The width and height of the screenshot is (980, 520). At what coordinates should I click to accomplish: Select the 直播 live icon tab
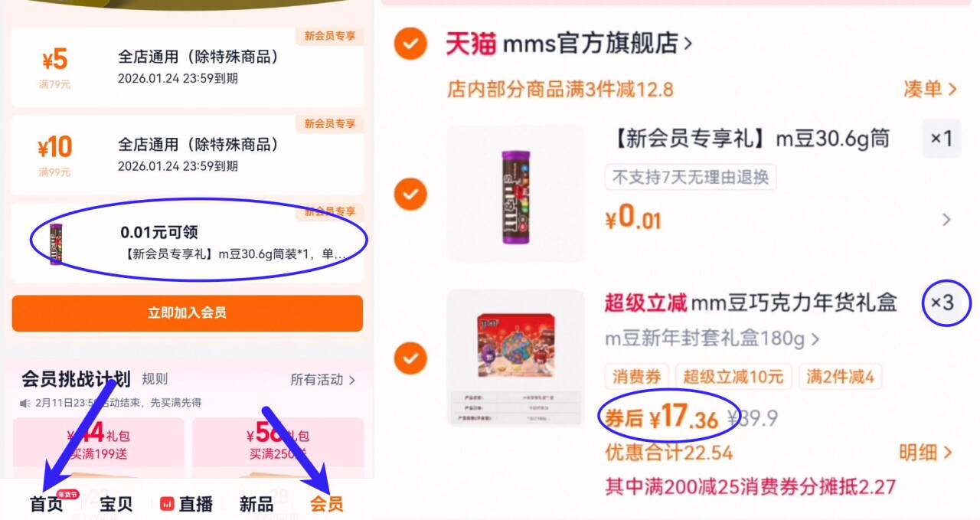tap(186, 504)
